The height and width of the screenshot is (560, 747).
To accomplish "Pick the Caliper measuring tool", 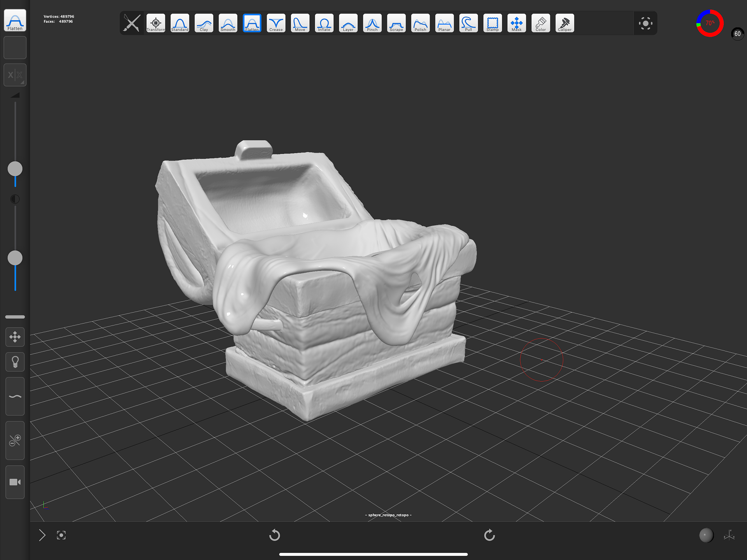I will pyautogui.click(x=565, y=23).
